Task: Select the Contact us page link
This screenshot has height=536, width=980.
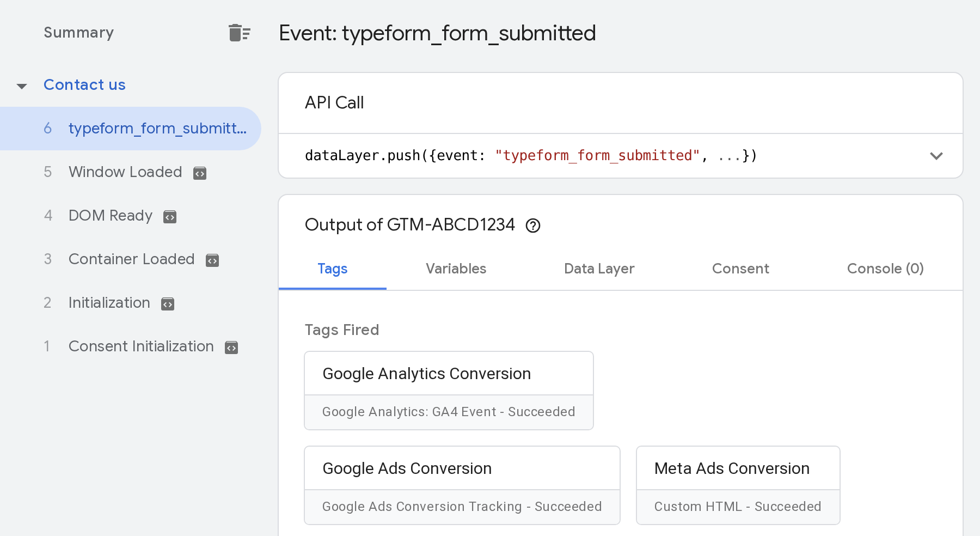Action: 84,85
